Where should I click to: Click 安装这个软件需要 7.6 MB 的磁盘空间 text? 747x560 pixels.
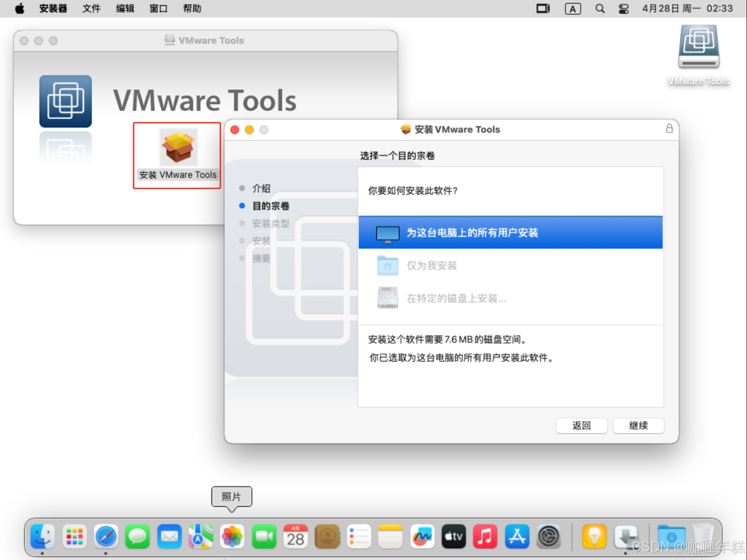[447, 340]
